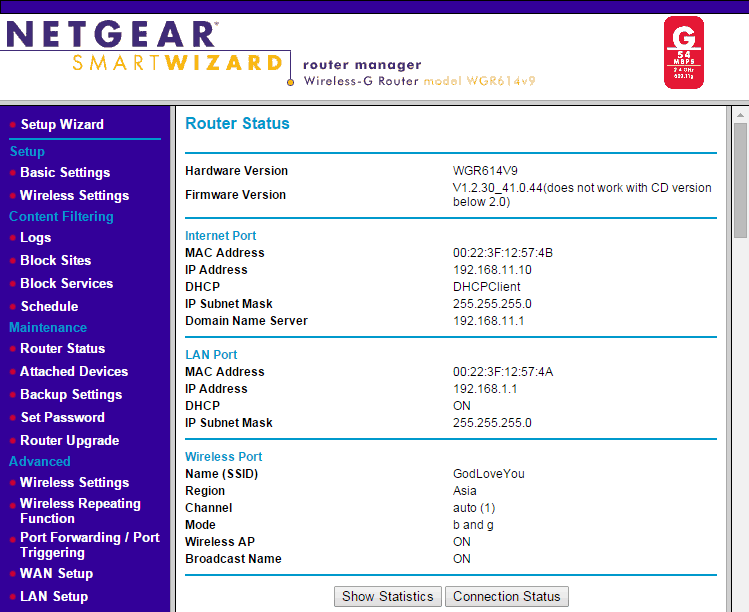Screen dimensions: 749x612
Task: Open Wireless Settings under Advanced
Action: [74, 483]
